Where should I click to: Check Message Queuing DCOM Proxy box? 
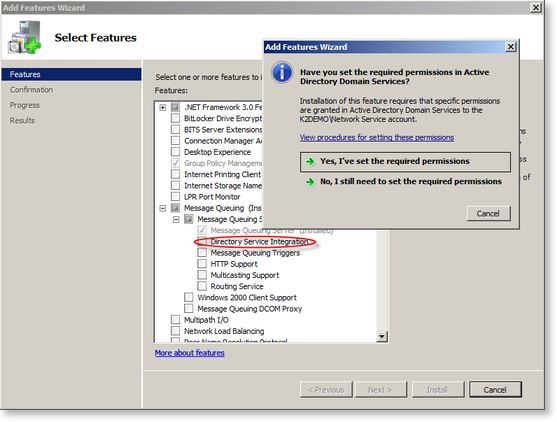pos(189,309)
